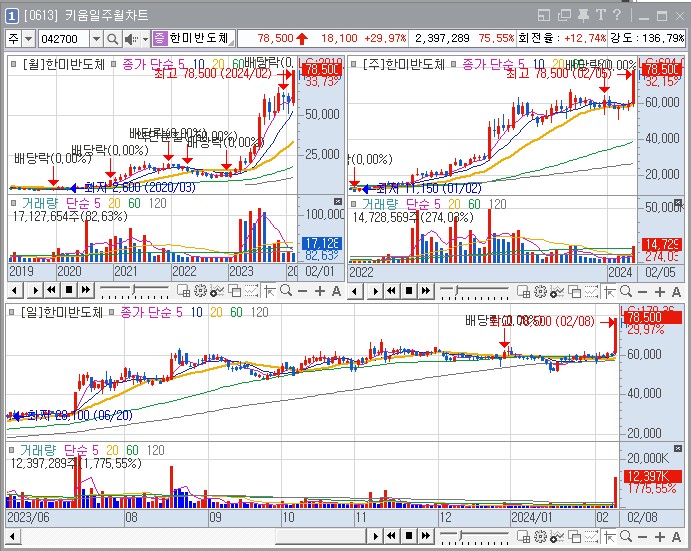This screenshot has height=551, width=691.
Task: Zoom in with plus icon in monthly toolbar
Action: (x=320, y=291)
